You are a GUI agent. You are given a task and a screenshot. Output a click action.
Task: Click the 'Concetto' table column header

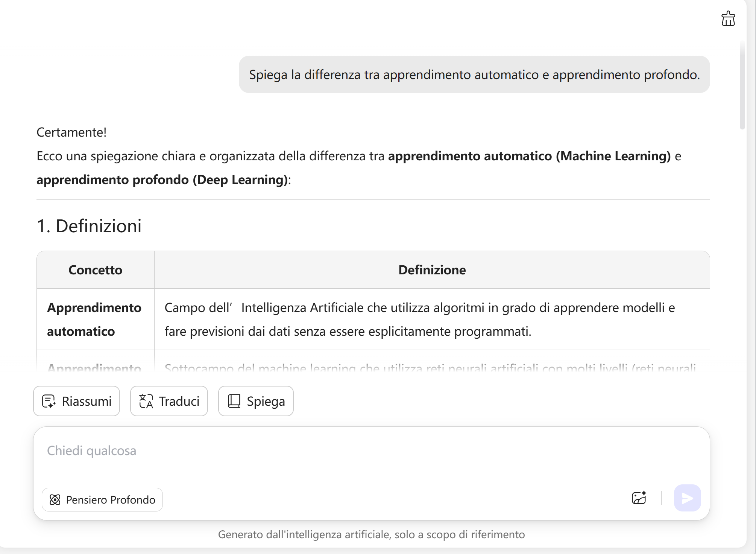click(96, 270)
